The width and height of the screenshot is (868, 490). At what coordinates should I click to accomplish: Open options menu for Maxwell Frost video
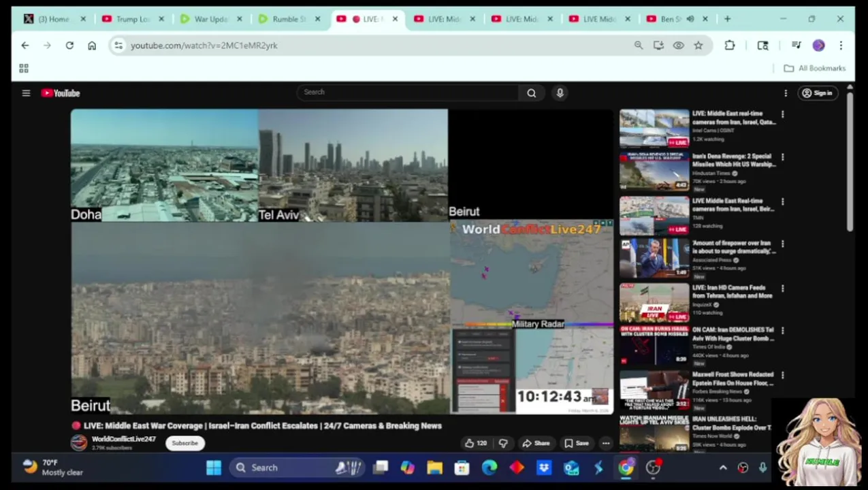click(782, 376)
